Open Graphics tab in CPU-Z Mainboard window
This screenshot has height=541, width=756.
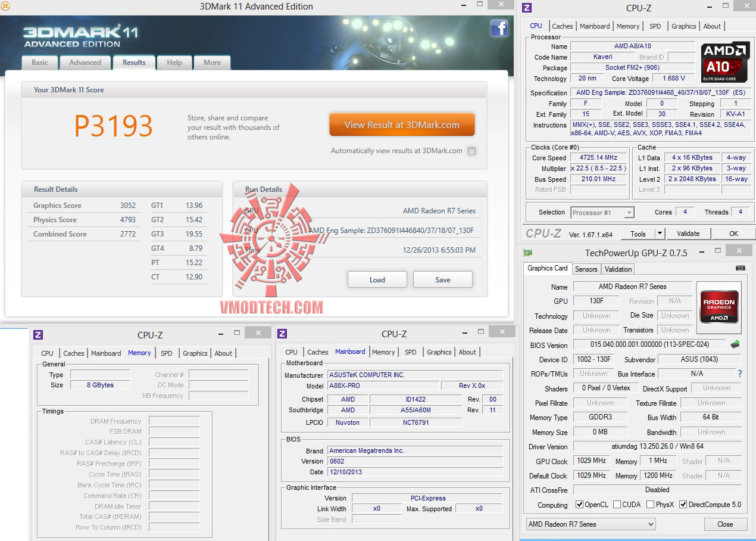coord(439,352)
